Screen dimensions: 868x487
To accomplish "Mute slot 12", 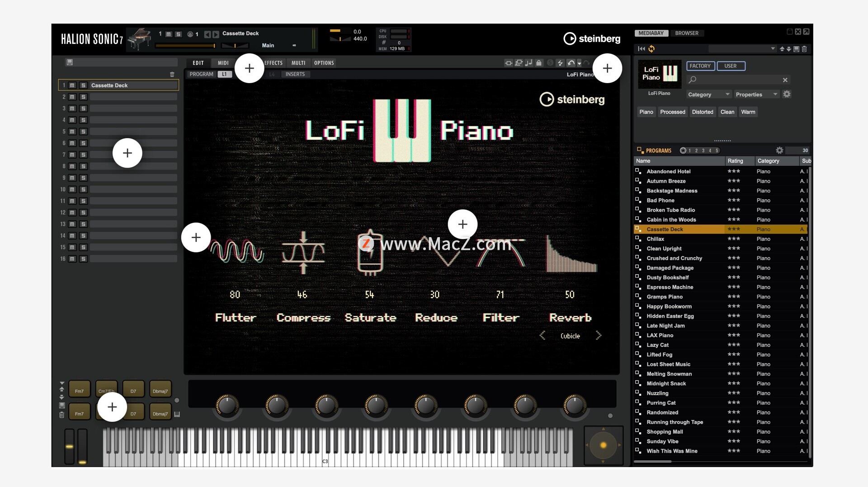I will [72, 213].
